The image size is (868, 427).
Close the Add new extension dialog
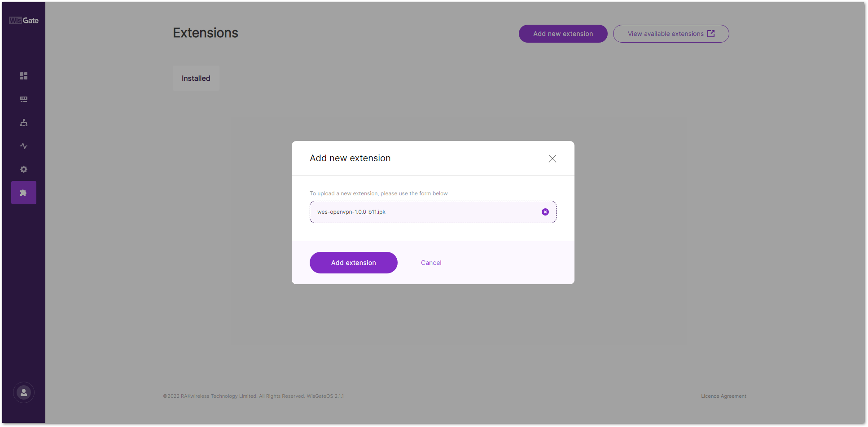552,159
